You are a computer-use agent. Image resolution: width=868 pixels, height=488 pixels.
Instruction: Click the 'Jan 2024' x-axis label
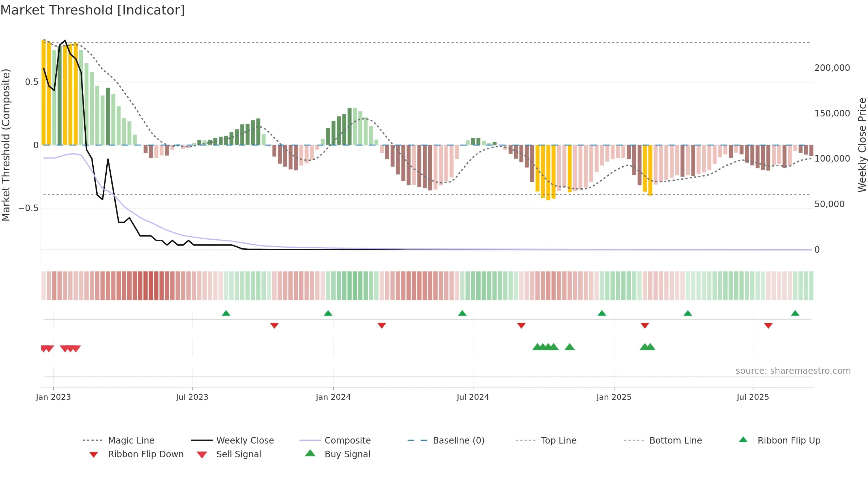click(333, 397)
